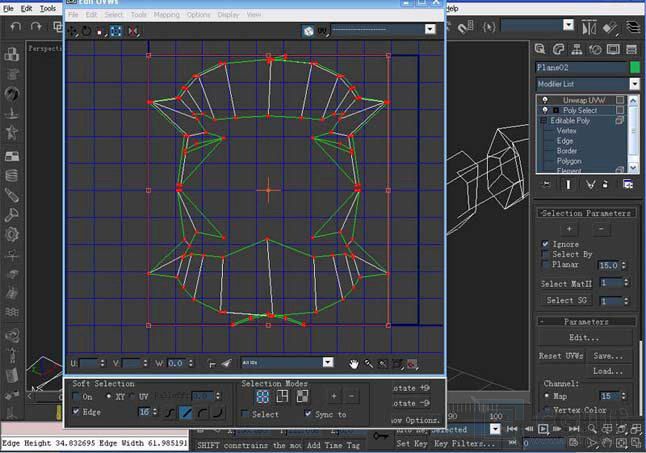Select the Scale tool in Edit UVWs toolbar
The height and width of the screenshot is (453, 646).
click(x=101, y=31)
